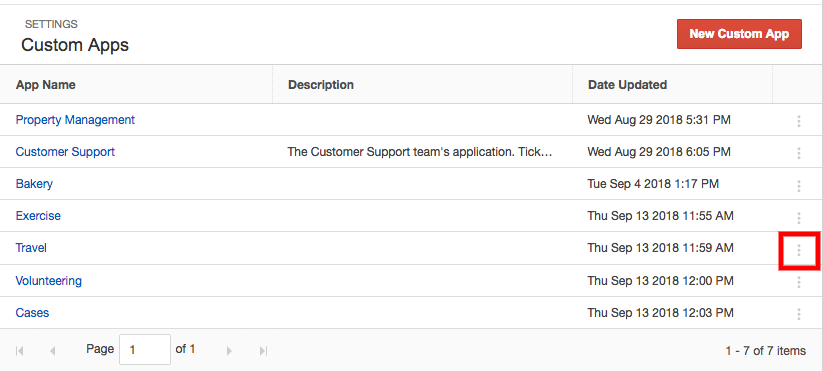The image size is (823, 371).
Task: Open the Property Management app link
Action: [x=75, y=120]
